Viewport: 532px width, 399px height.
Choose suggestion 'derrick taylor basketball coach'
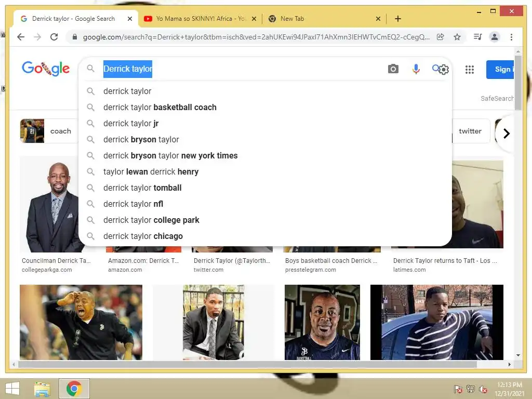pos(265,107)
